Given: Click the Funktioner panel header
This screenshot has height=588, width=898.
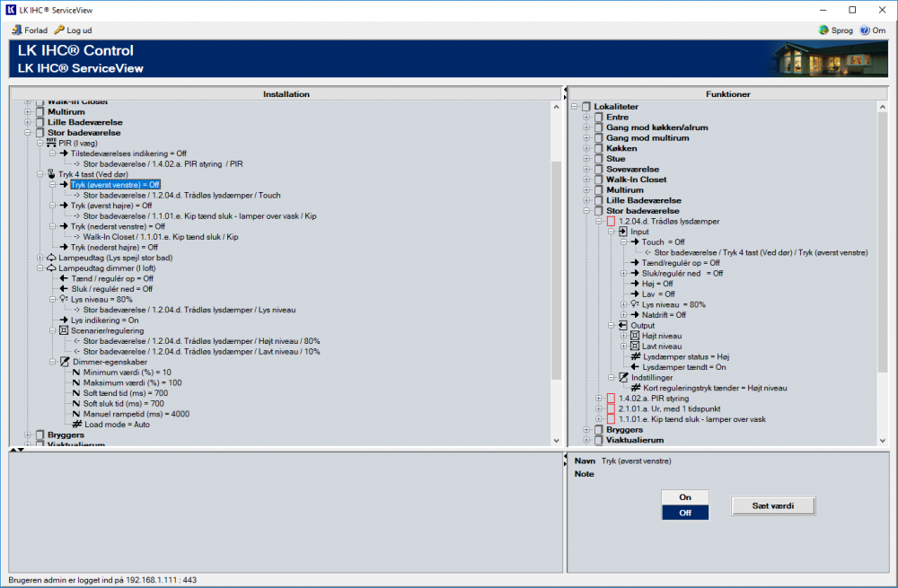Looking at the screenshot, I should pos(728,94).
